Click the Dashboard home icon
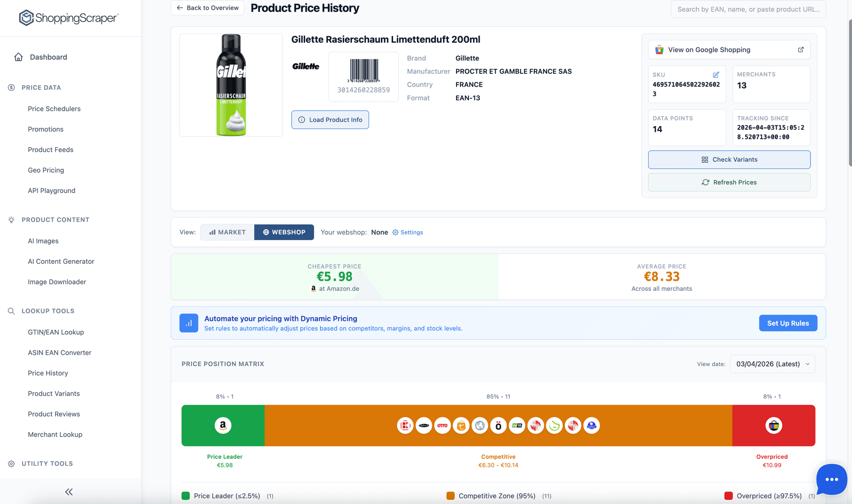The width and height of the screenshot is (852, 504). (18, 57)
